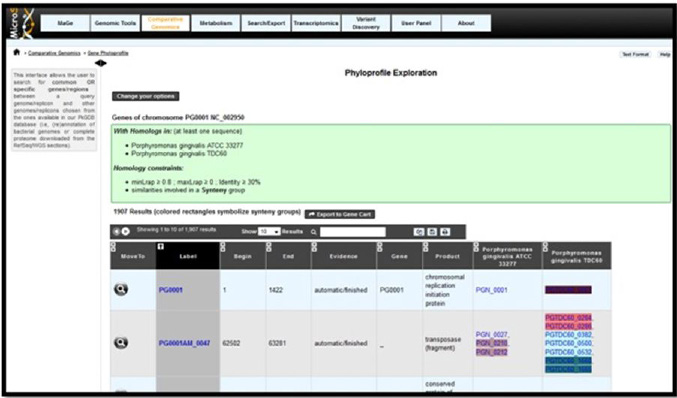Open the Variant Discovery menu
This screenshot has height=398, width=677.
pos(366,23)
